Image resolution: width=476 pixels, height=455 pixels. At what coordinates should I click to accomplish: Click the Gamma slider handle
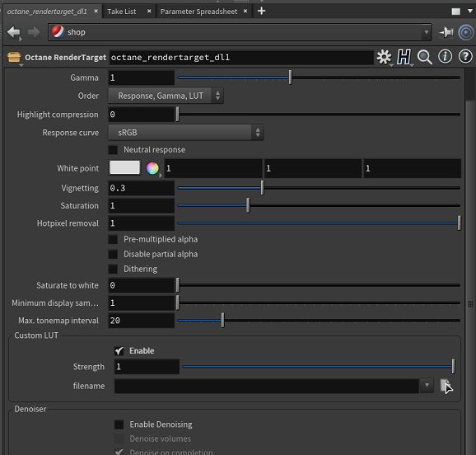click(x=290, y=77)
